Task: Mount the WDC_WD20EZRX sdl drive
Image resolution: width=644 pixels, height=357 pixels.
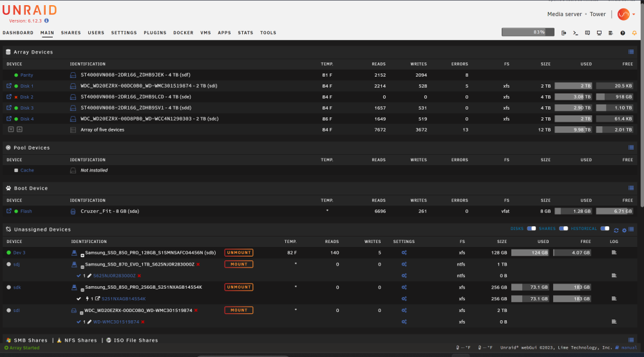Action: click(239, 310)
